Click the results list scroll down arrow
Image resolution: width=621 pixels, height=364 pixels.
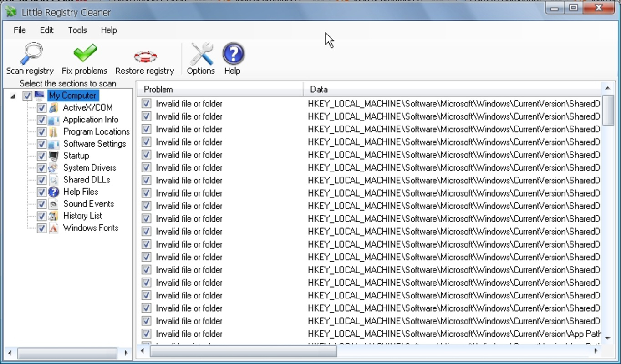(608, 338)
